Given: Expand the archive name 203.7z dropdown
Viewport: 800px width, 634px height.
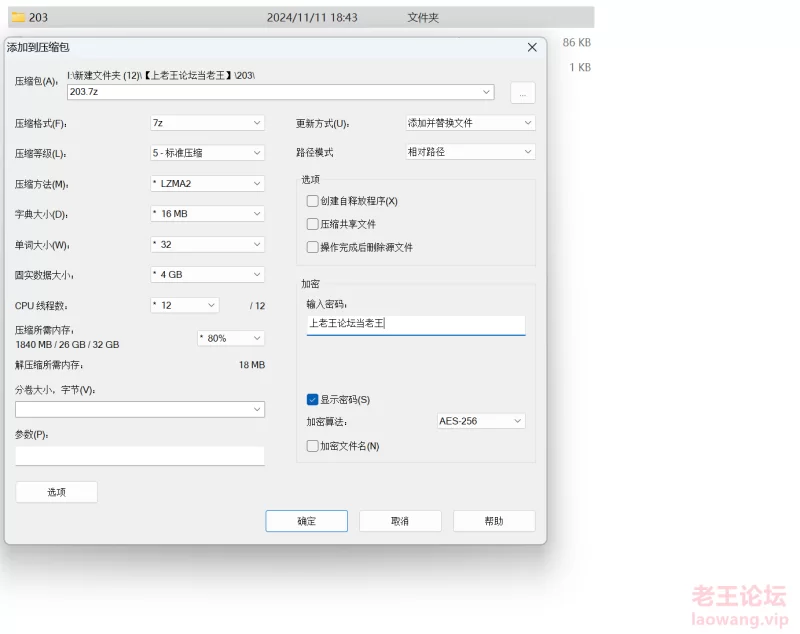Looking at the screenshot, I should [x=486, y=92].
